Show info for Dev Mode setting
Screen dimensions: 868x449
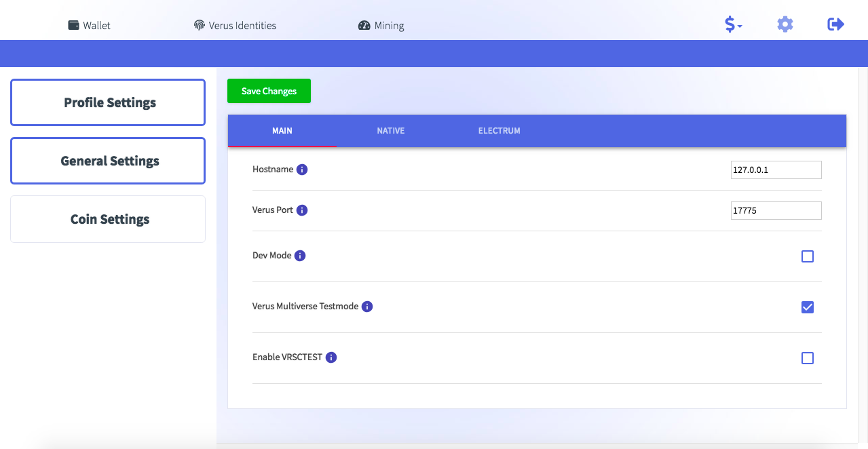click(x=300, y=256)
